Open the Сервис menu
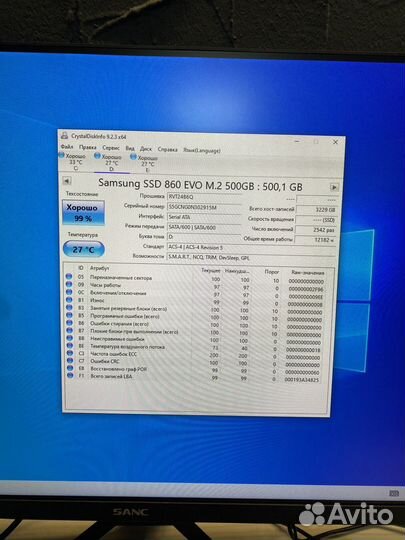Screen dimensions: 405x540 [x=111, y=148]
